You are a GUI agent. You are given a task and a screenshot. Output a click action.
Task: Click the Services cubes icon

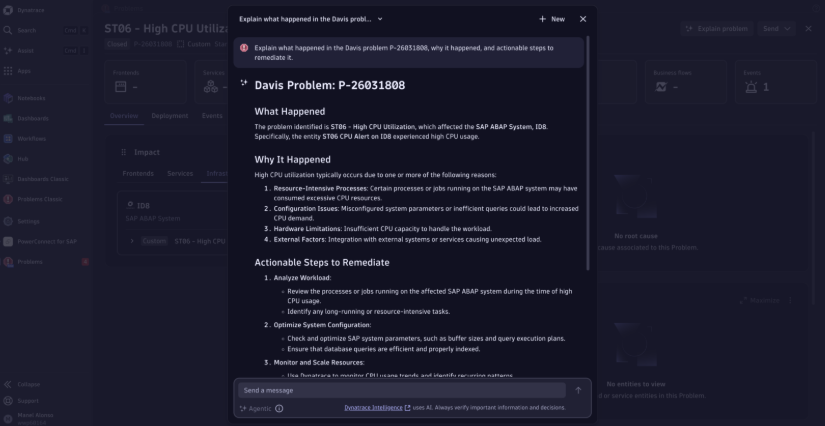pyautogui.click(x=210, y=87)
